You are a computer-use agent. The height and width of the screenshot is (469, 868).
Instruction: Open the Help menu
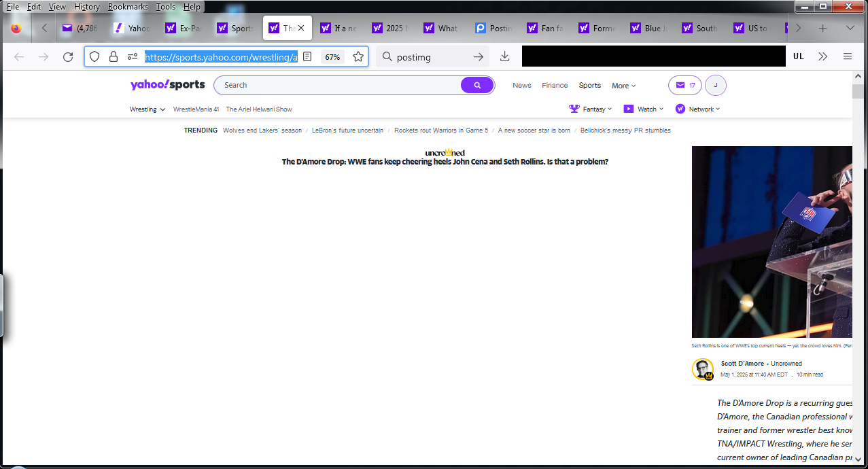(x=192, y=7)
